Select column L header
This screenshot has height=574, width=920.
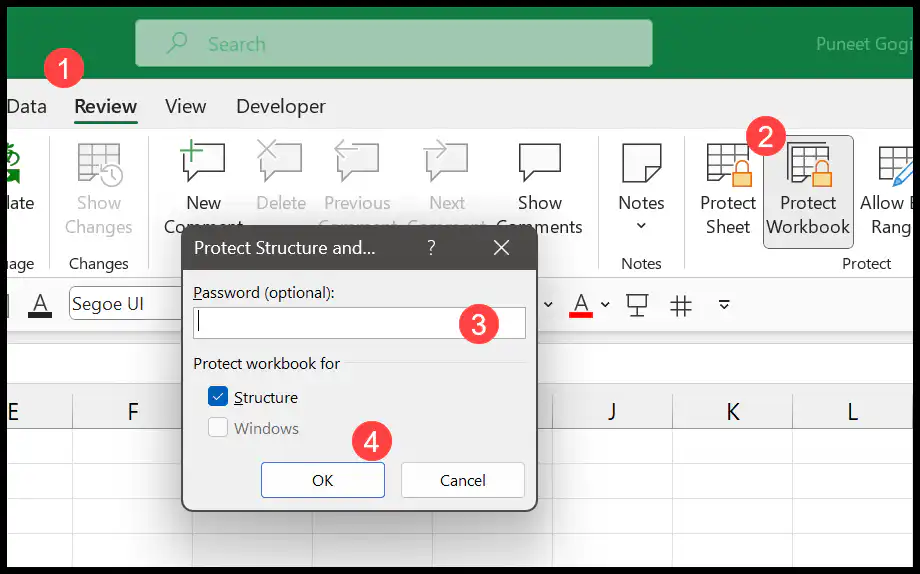[x=852, y=411]
